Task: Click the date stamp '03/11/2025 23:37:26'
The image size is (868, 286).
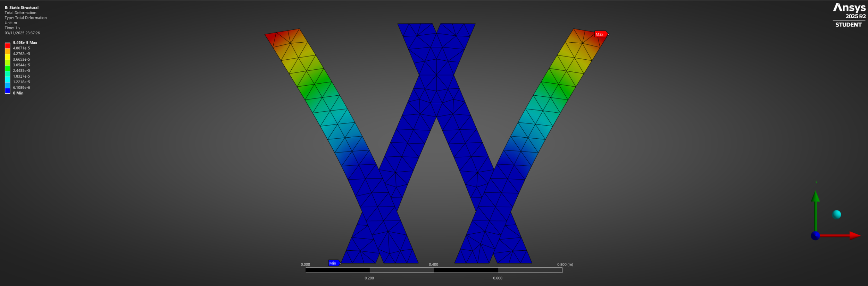Action: 22,33
